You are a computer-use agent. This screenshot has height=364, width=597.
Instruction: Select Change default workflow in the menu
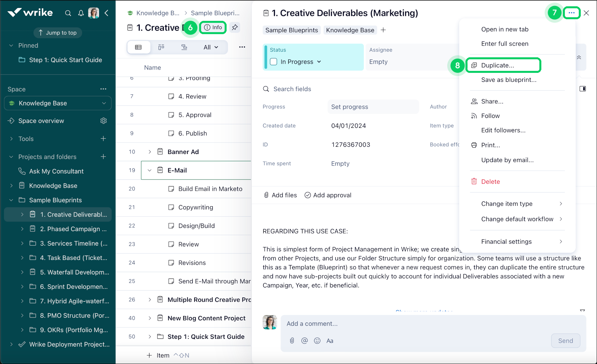point(517,219)
